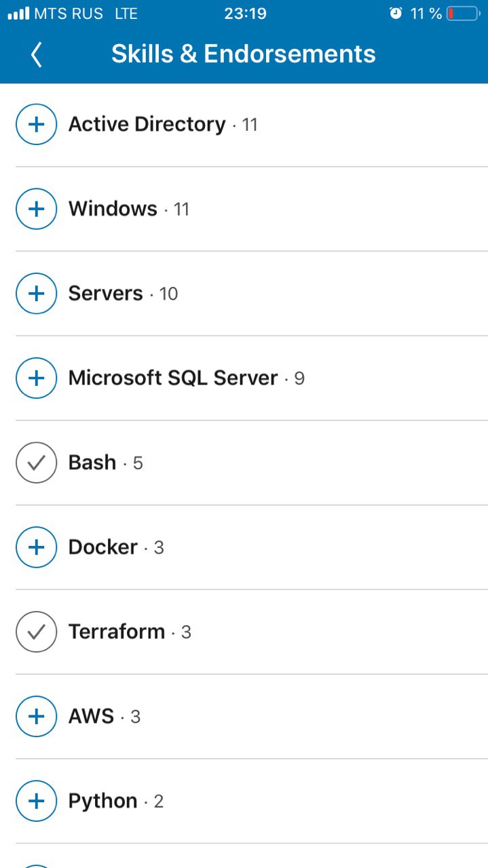Uncheck the Terraform endorsement

pos(36,632)
